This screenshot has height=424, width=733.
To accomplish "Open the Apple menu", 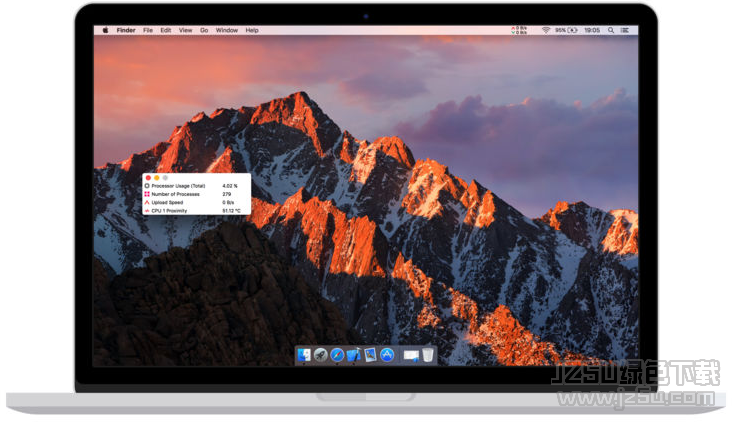I will 106,30.
